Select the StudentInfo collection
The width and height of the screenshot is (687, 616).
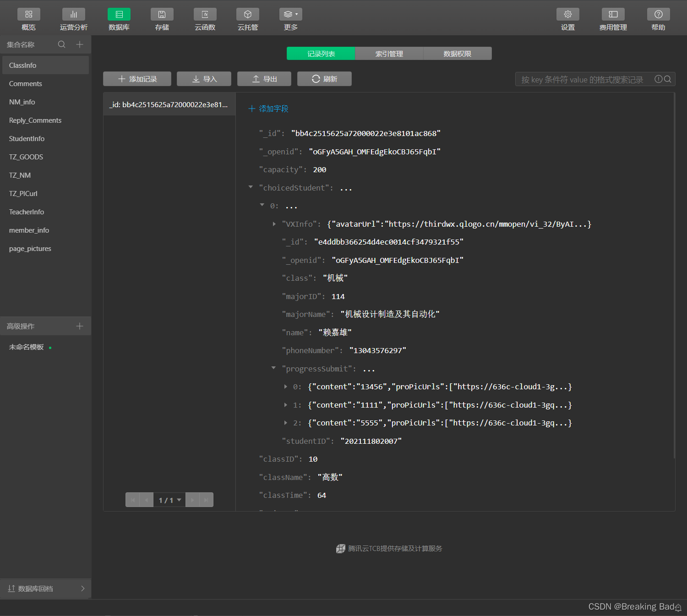click(45, 138)
